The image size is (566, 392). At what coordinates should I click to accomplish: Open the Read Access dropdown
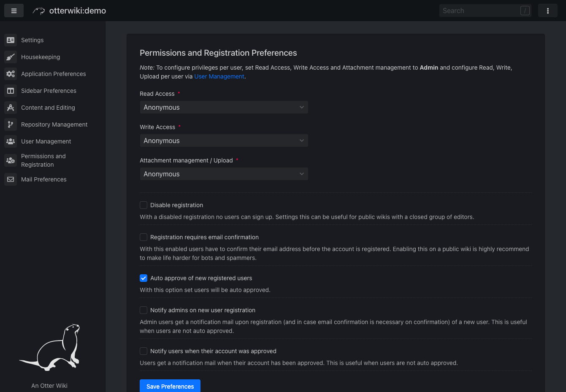coord(224,107)
